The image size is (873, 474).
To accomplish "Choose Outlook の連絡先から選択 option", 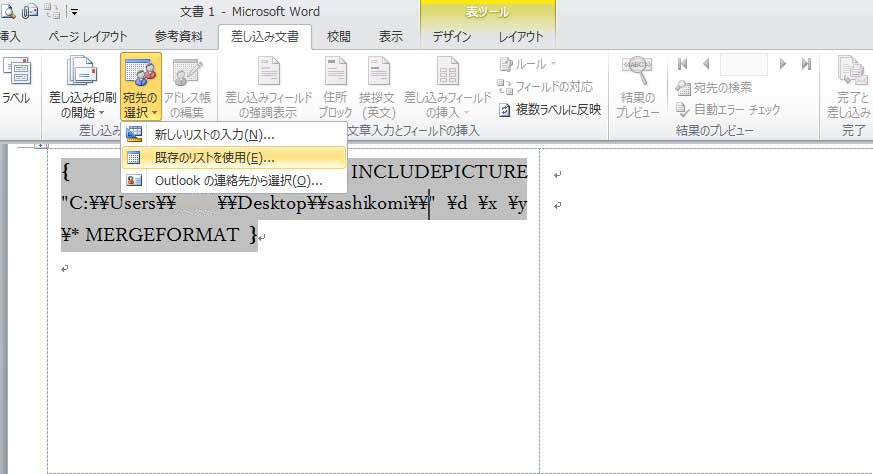I will (x=238, y=180).
